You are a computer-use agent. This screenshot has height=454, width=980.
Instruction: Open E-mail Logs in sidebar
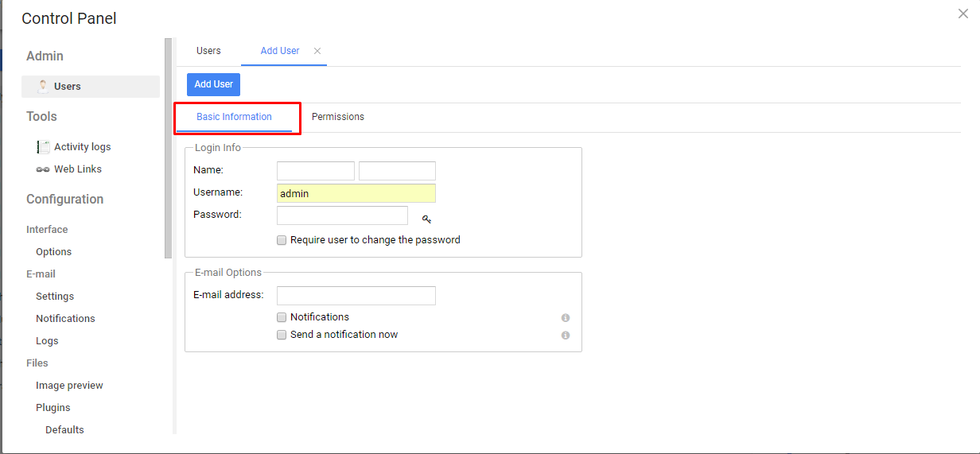pyautogui.click(x=47, y=341)
